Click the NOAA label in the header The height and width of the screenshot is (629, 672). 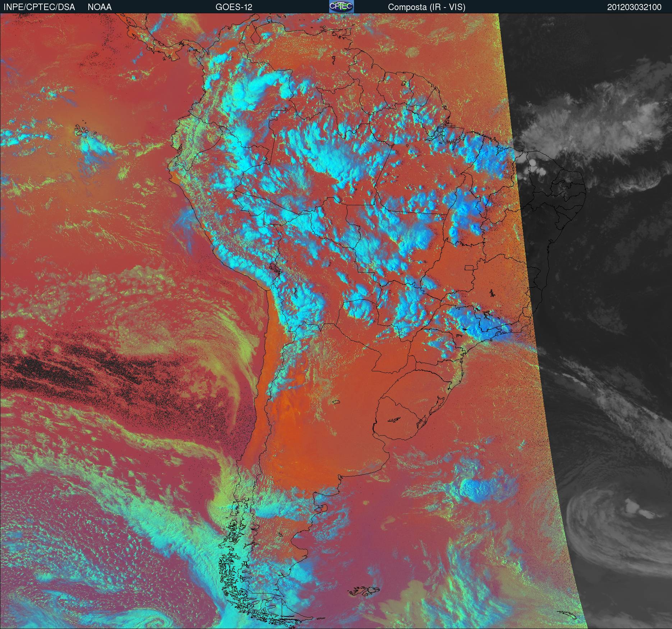(100, 7)
